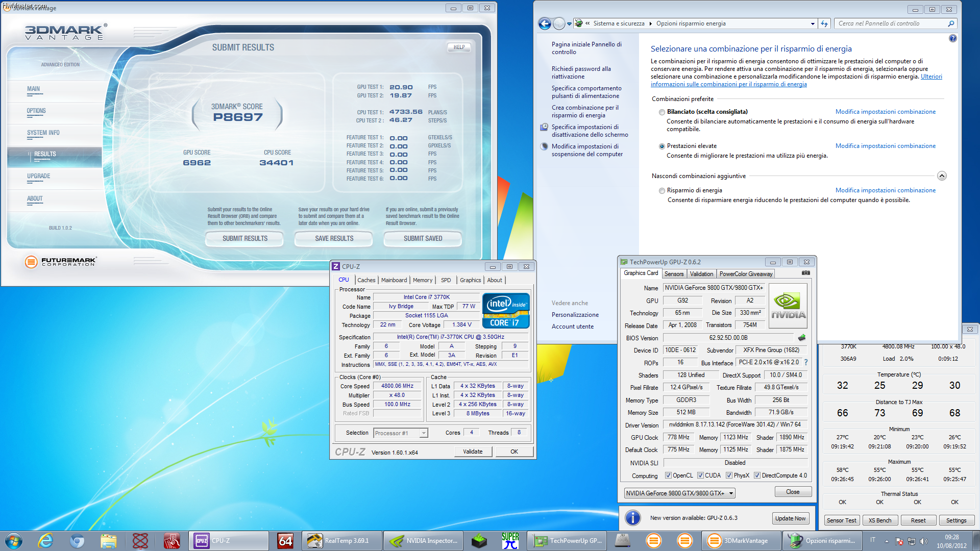Switch to the Mainboard tab in CPU-Z
The height and width of the screenshot is (551, 980).
[x=394, y=280]
